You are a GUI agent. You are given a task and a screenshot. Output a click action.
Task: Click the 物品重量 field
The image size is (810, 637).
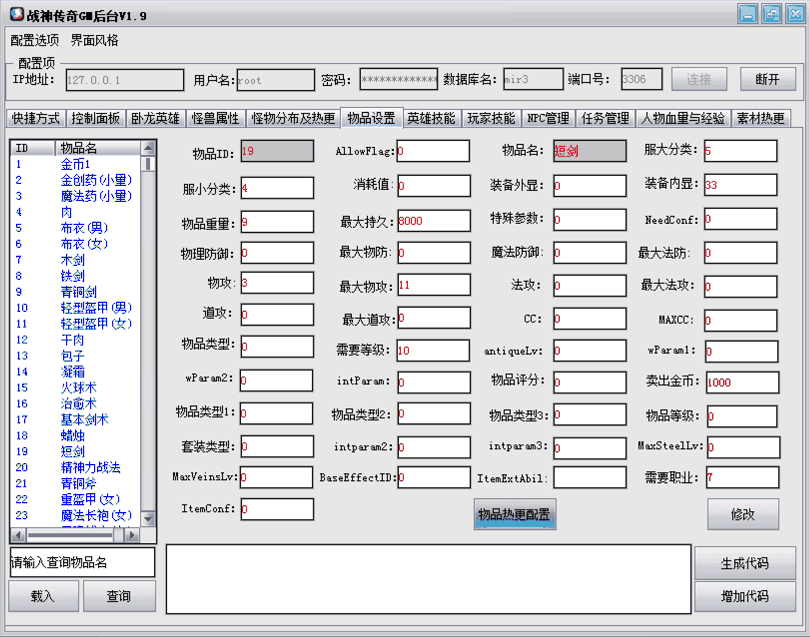point(277,222)
